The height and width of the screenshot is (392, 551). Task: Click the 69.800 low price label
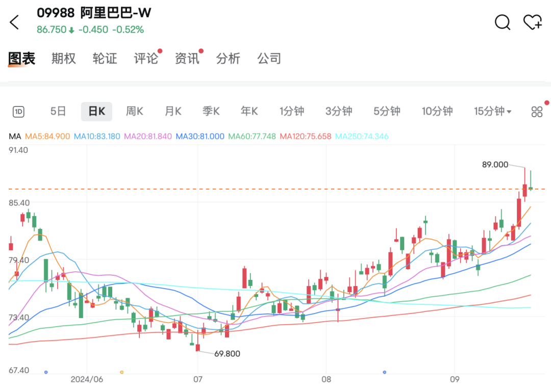[x=228, y=354]
